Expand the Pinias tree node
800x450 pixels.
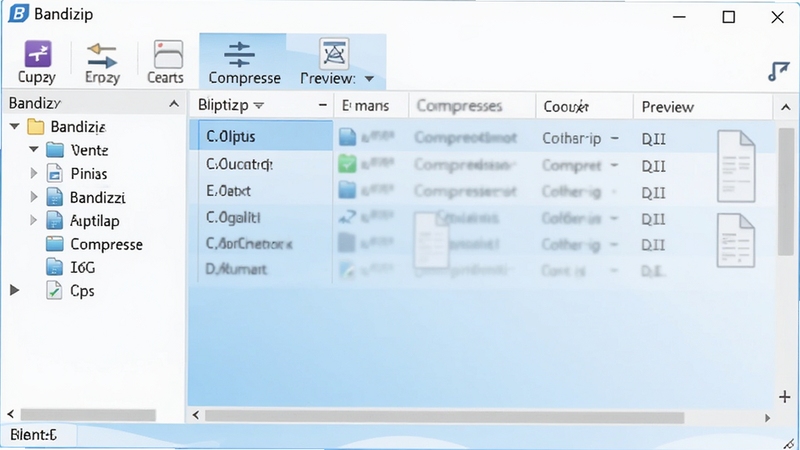pos(34,173)
